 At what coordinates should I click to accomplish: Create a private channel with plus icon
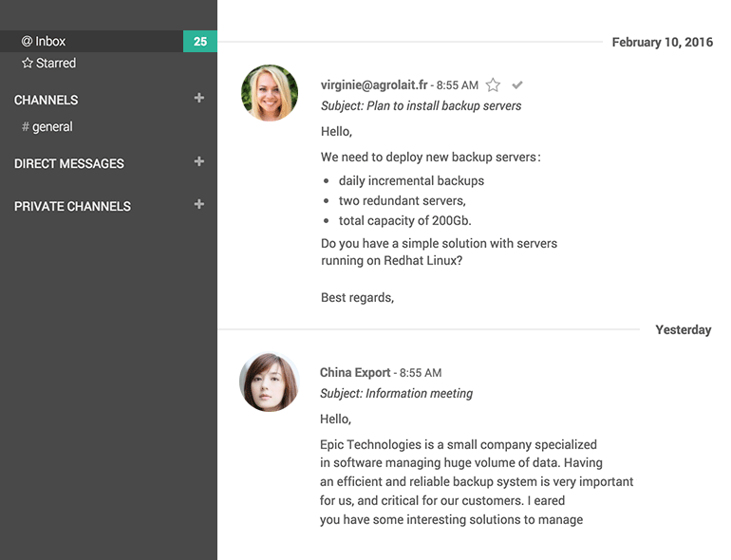coord(198,204)
